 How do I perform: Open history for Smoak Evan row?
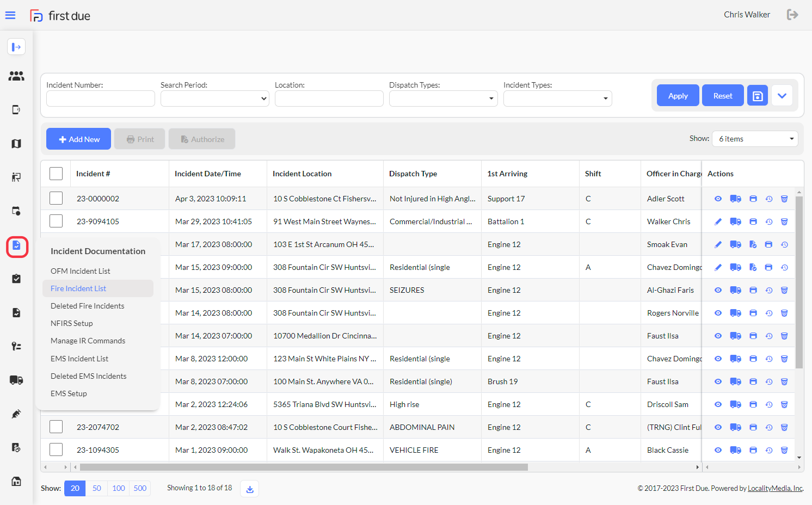pyautogui.click(x=784, y=244)
